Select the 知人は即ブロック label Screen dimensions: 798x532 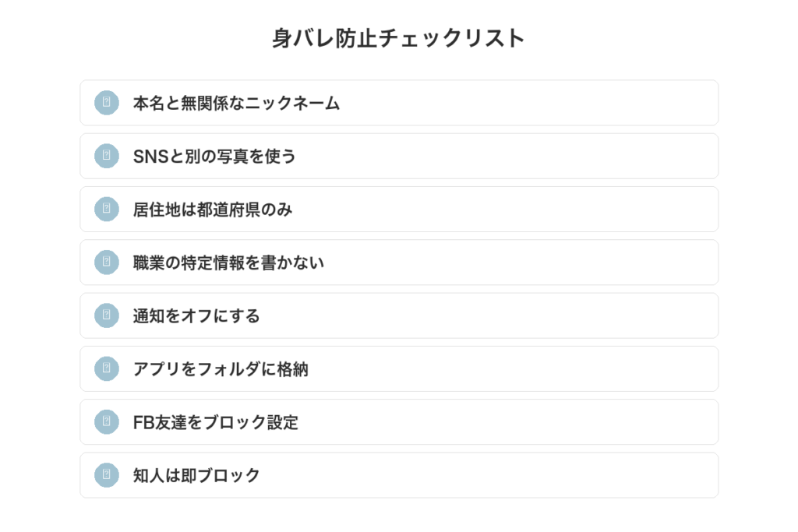coord(196,475)
